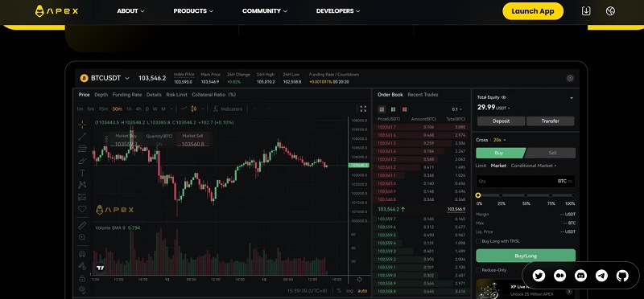Open the Details tab
The height and width of the screenshot is (299, 644).
[154, 94]
